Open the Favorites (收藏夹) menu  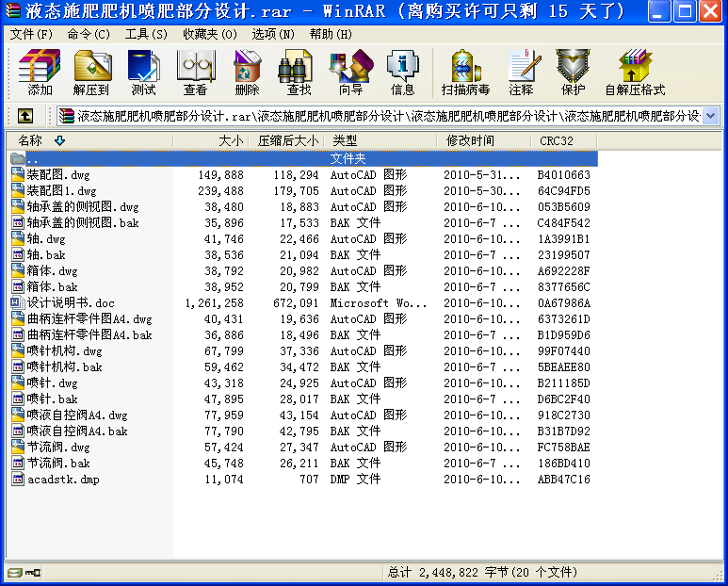tap(210, 34)
